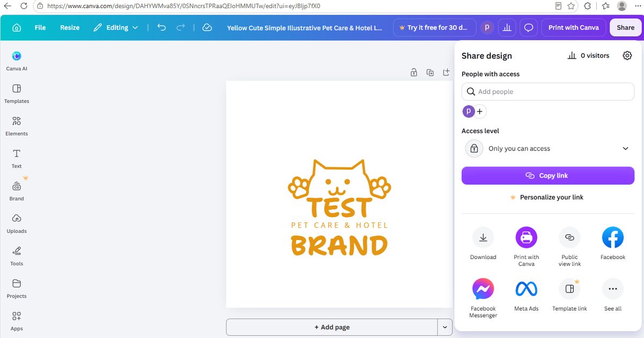Click the design title text
The image size is (644, 338).
(x=304, y=27)
